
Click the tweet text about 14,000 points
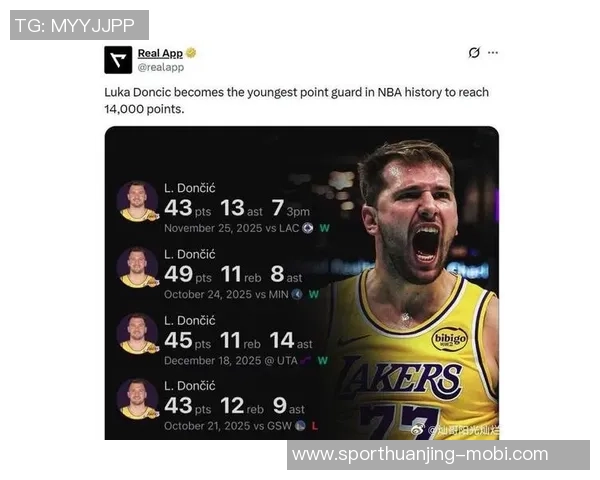point(297,101)
